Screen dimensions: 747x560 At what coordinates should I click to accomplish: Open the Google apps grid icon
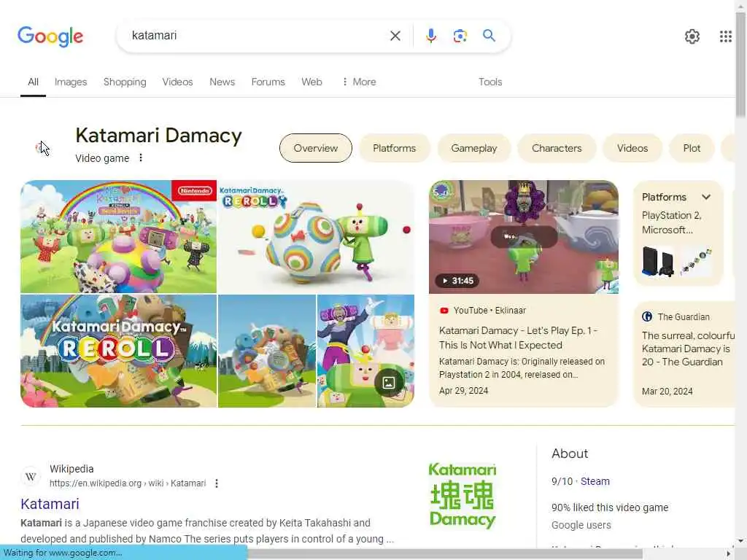point(725,36)
